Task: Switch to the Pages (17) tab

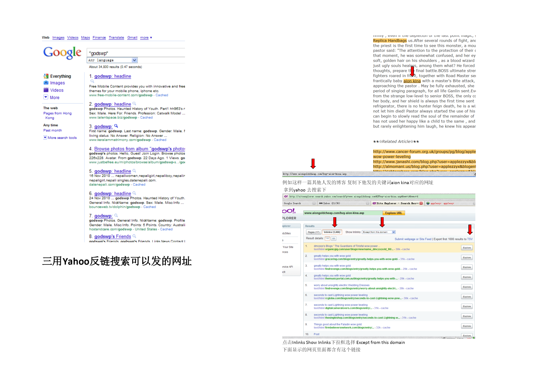Action: point(314,232)
